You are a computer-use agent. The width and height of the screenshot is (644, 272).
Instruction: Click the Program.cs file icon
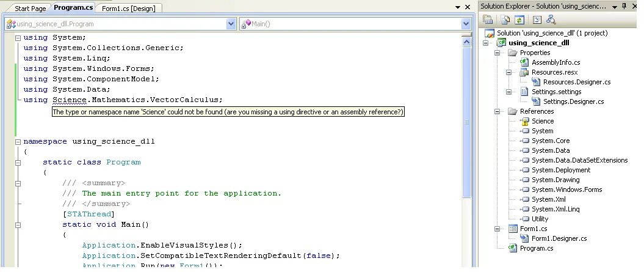click(512, 248)
